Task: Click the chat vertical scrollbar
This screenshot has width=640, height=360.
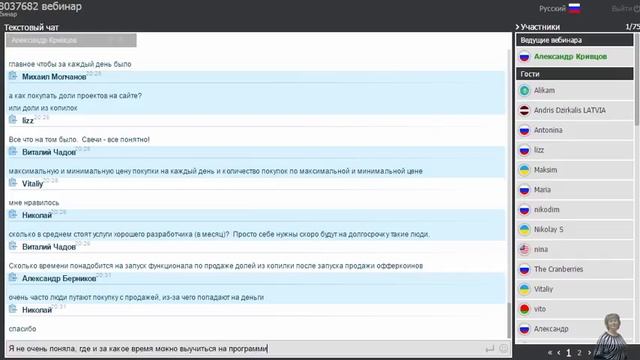Action: point(509,320)
